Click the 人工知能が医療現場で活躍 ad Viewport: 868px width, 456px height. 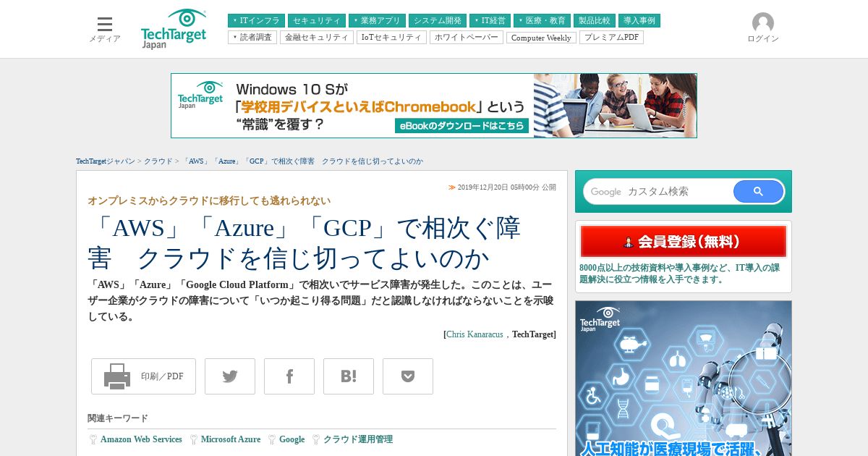(x=684, y=378)
